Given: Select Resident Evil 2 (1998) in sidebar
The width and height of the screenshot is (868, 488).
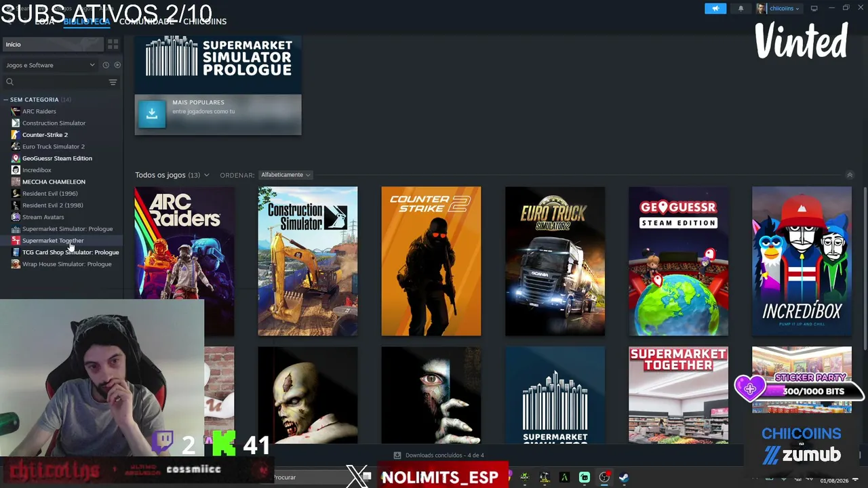Looking at the screenshot, I should (x=53, y=205).
